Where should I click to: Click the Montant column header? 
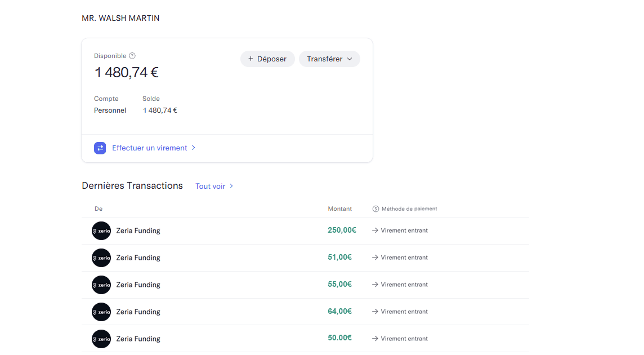[339, 209]
